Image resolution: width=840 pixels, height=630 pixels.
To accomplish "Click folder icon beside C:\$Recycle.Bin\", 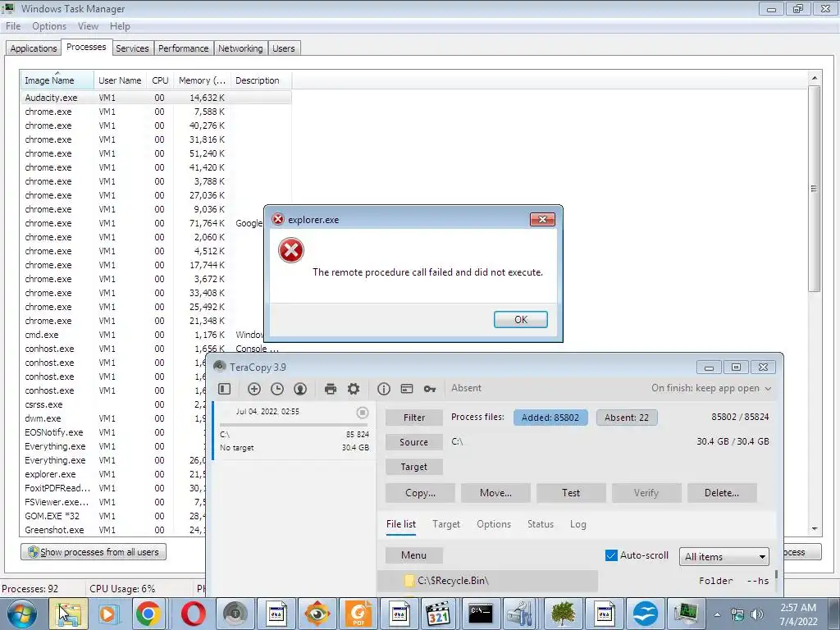I will [409, 581].
